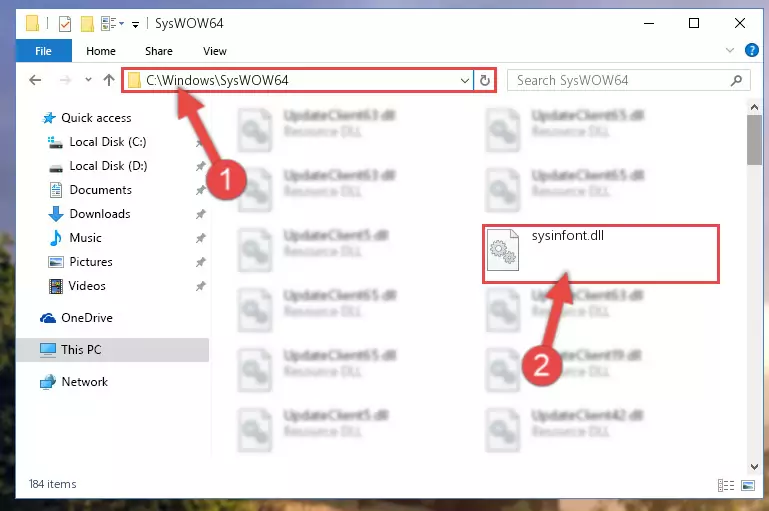Switch to the Share ribbon tab
The width and height of the screenshot is (769, 511).
(159, 51)
